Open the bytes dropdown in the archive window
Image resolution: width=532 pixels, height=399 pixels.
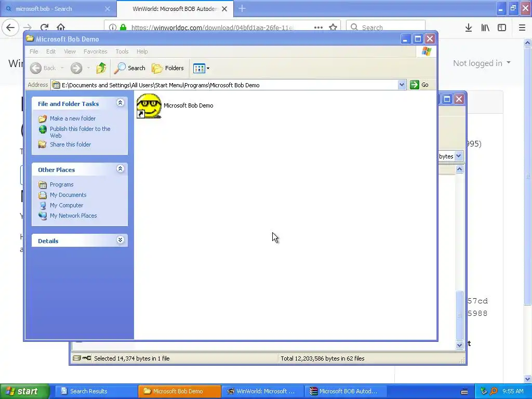458,156
